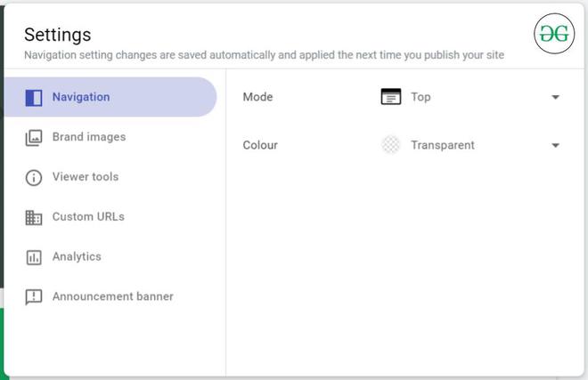Click the GeeksforGeeks logo
The height and width of the screenshot is (380, 588).
[554, 34]
